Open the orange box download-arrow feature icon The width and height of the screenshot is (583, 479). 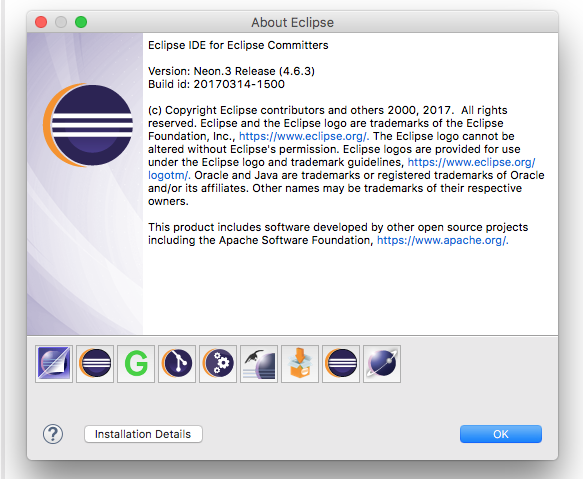pyautogui.click(x=300, y=363)
